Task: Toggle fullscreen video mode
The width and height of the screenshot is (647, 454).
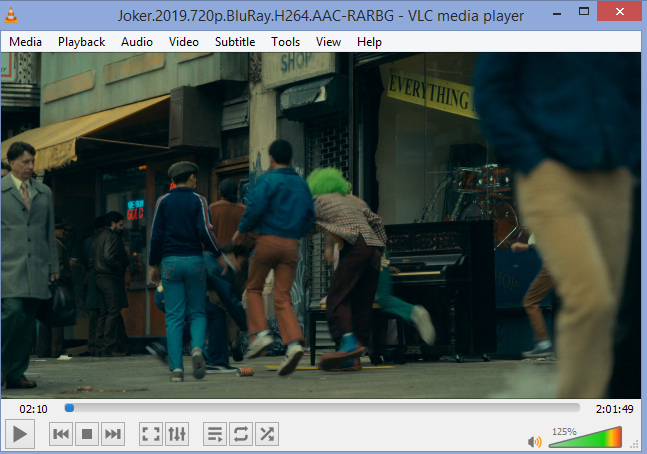Action: (x=151, y=434)
